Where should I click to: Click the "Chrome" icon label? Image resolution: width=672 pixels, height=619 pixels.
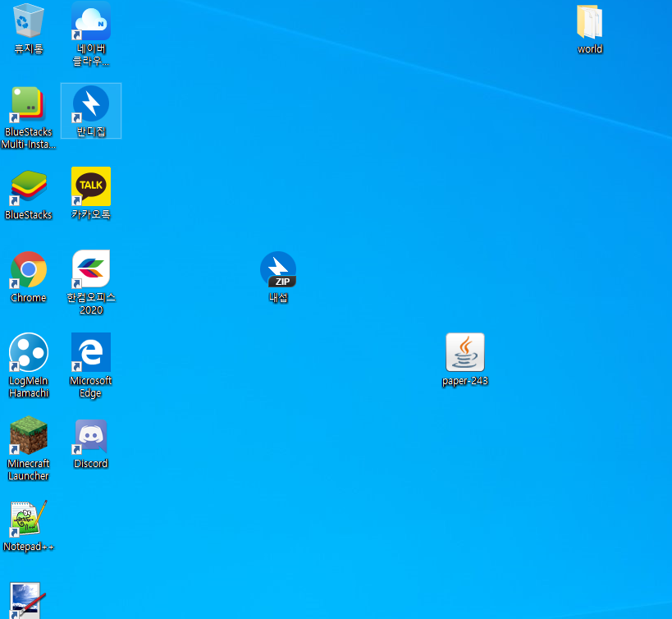point(28,297)
